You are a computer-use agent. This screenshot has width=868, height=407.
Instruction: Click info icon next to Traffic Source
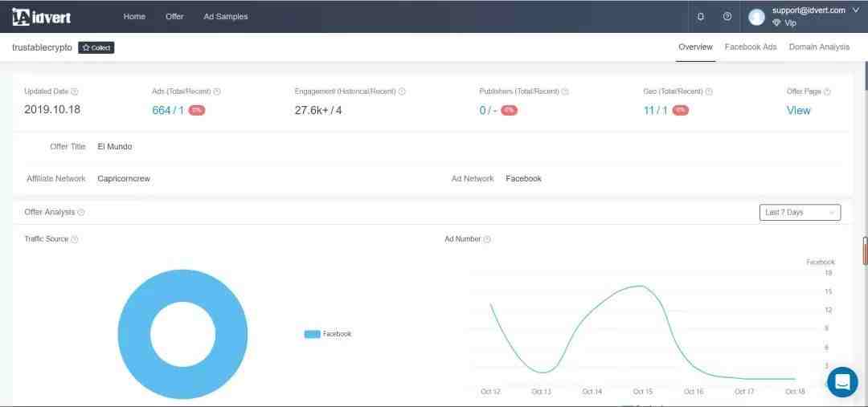pyautogui.click(x=75, y=239)
